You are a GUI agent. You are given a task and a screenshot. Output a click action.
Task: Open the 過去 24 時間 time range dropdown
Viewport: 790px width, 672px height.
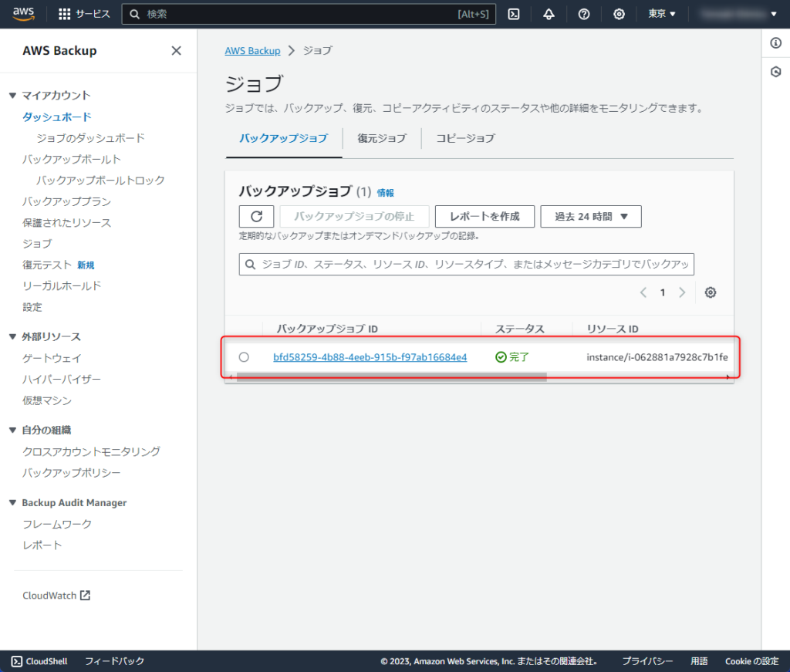(x=591, y=217)
